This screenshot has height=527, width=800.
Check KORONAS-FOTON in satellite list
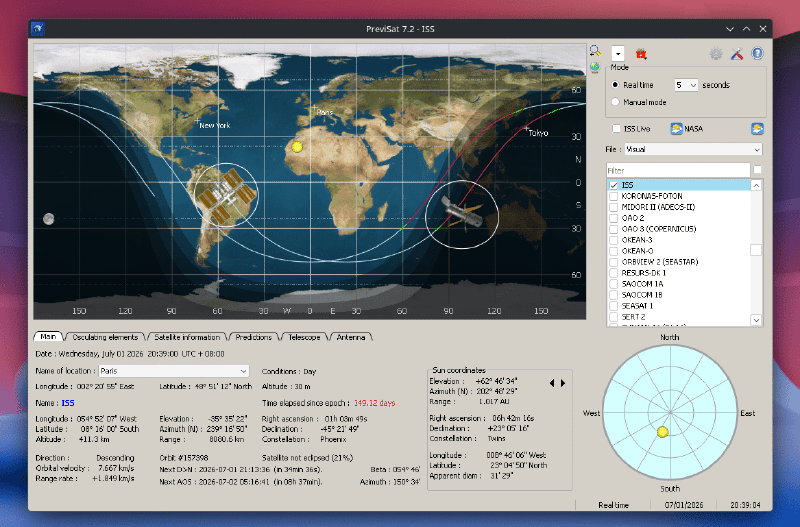(614, 196)
